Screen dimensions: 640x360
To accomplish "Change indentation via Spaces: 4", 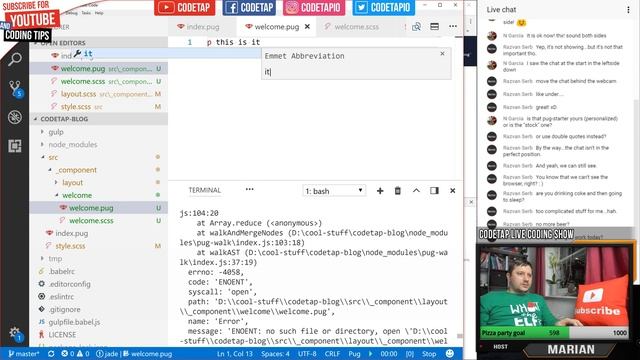I will click(x=276, y=354).
